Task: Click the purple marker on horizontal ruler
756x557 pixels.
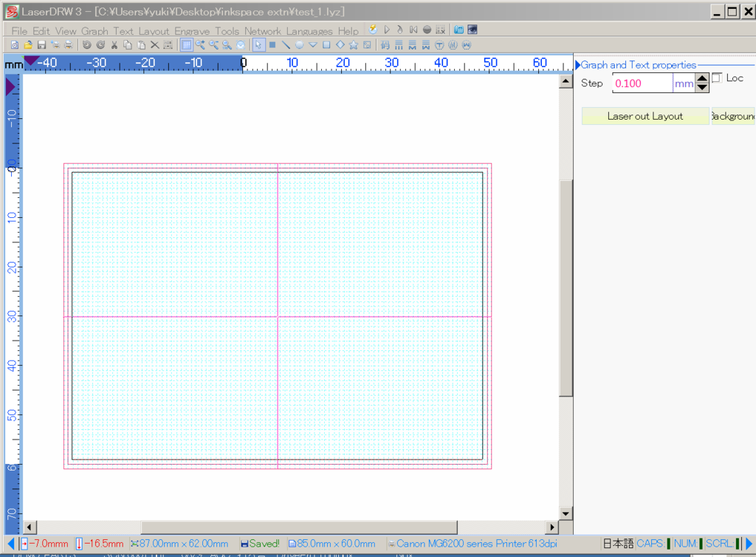Action: click(x=32, y=61)
